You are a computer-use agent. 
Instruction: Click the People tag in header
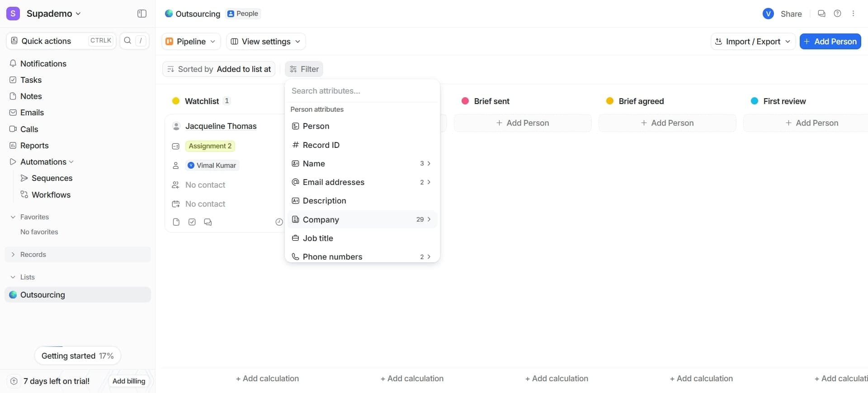tap(243, 14)
